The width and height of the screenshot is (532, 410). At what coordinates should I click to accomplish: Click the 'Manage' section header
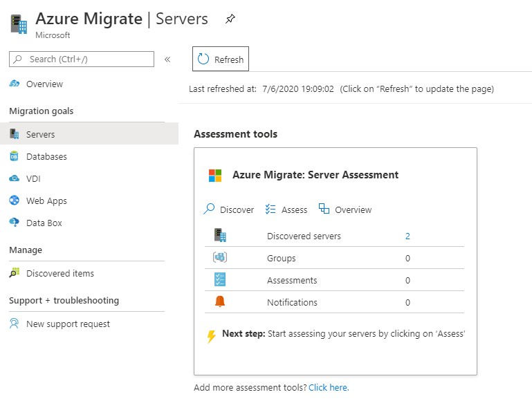26,250
